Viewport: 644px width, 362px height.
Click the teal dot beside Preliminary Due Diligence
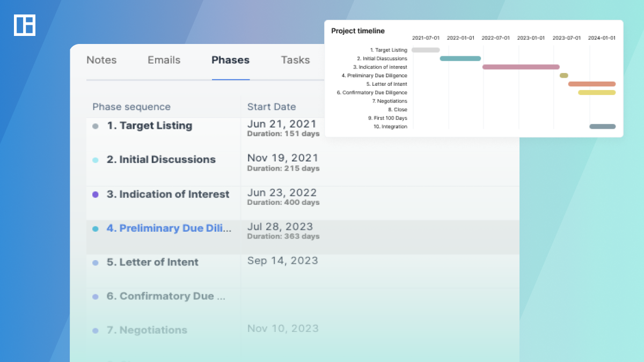click(x=96, y=228)
